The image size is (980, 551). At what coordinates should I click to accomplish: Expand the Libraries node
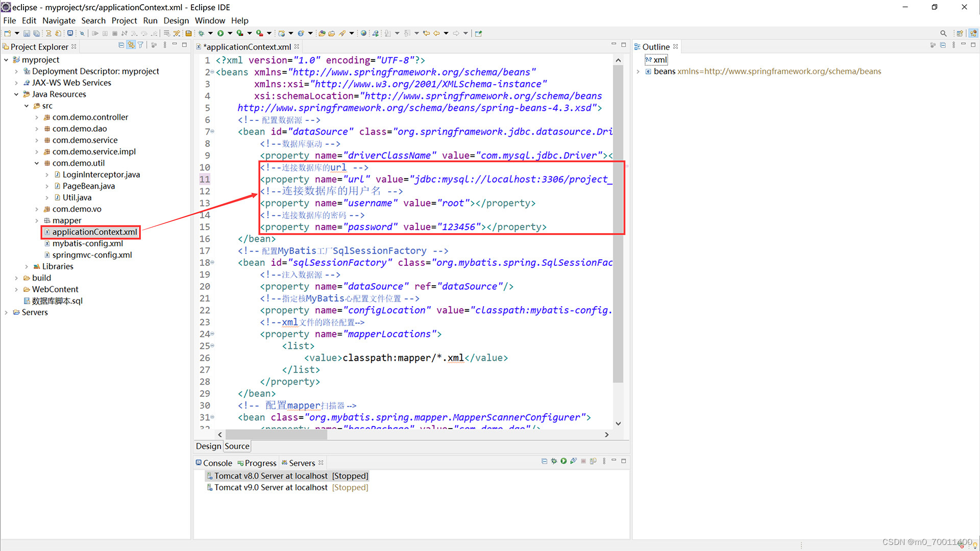pyautogui.click(x=27, y=266)
